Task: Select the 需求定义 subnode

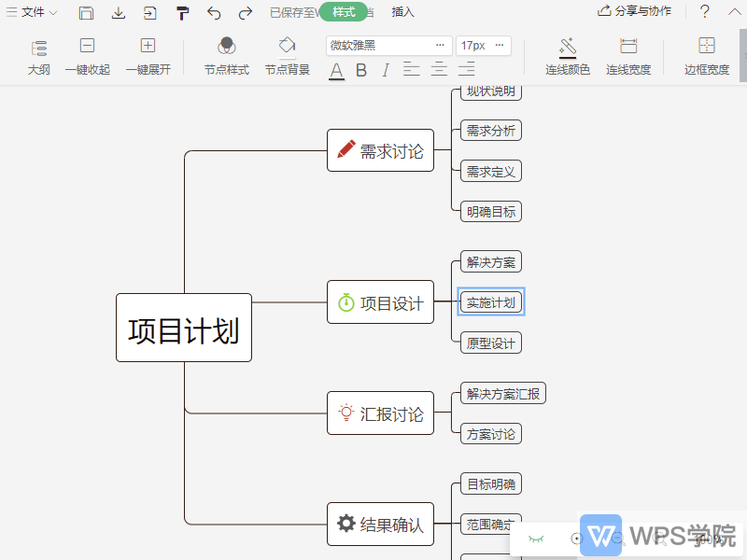Action: tap(491, 171)
